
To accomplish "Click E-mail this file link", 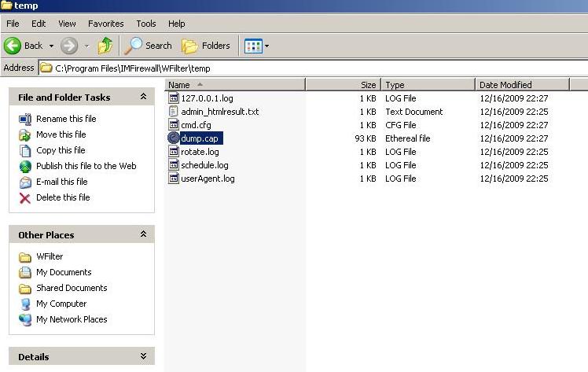I will (x=62, y=182).
